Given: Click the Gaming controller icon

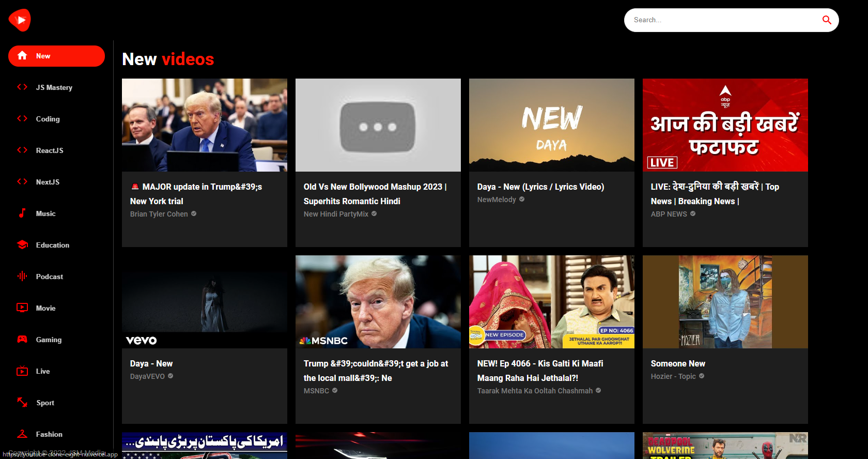Looking at the screenshot, I should point(22,340).
